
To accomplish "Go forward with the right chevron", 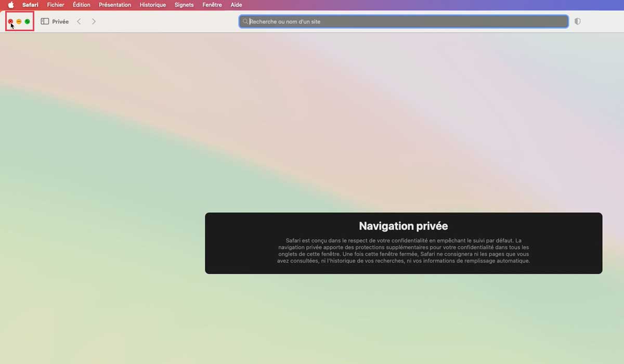I will point(94,21).
